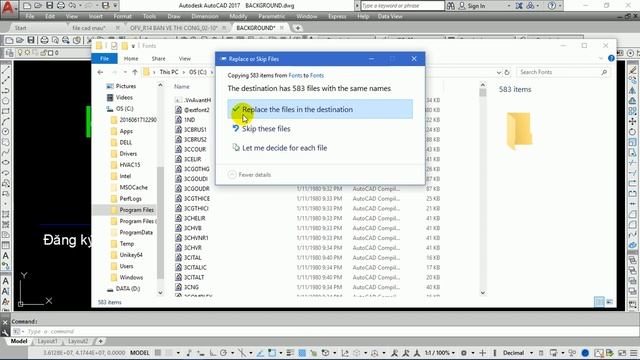Select Program Files folder in tree
The image size is (640, 360).
click(136, 210)
